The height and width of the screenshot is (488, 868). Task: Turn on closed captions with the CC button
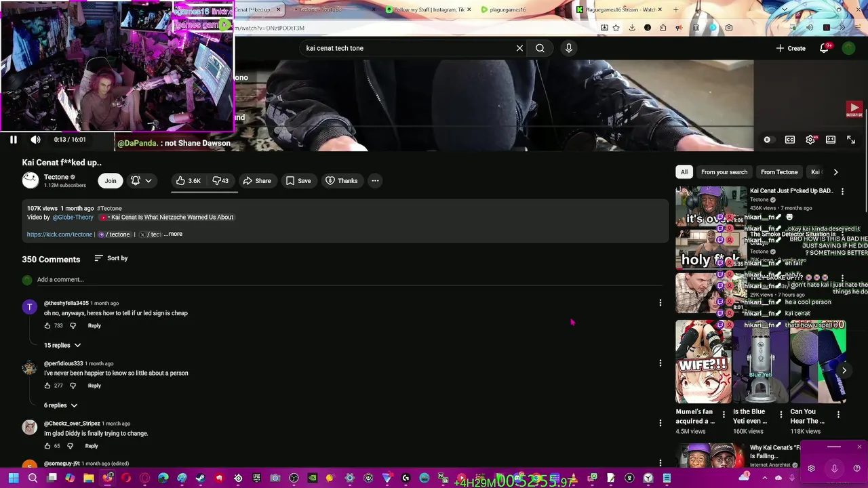tap(790, 140)
